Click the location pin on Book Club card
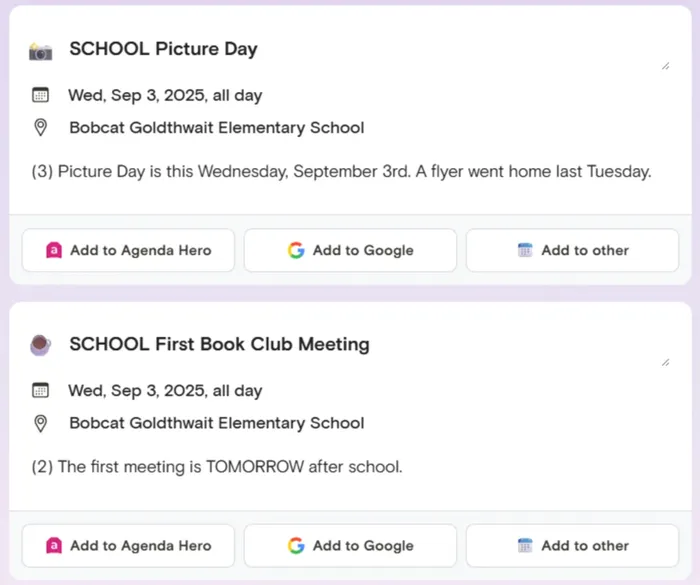The height and width of the screenshot is (585, 700). (x=40, y=423)
